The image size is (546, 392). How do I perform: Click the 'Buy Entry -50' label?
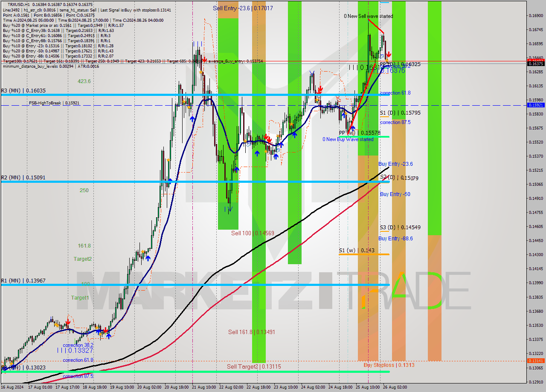pos(395,194)
